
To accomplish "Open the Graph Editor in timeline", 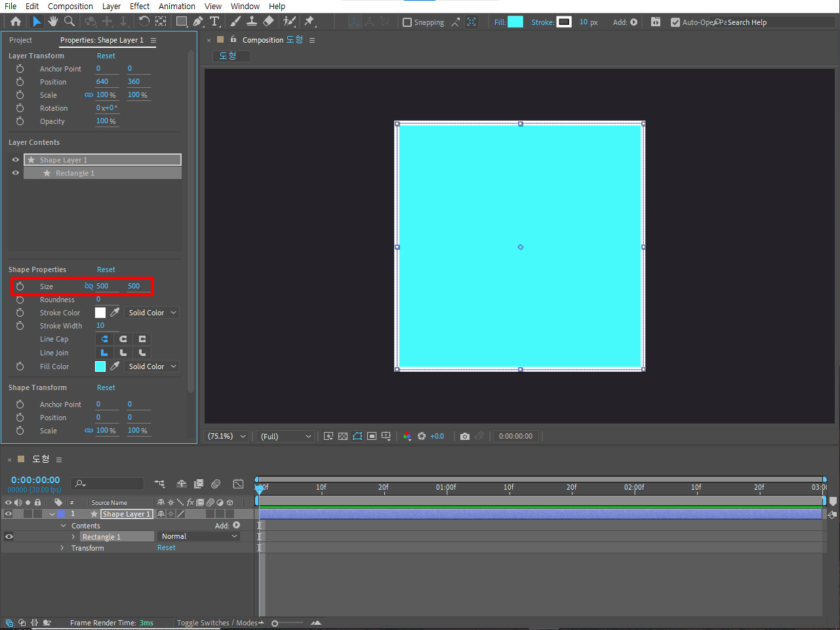I will click(x=238, y=484).
